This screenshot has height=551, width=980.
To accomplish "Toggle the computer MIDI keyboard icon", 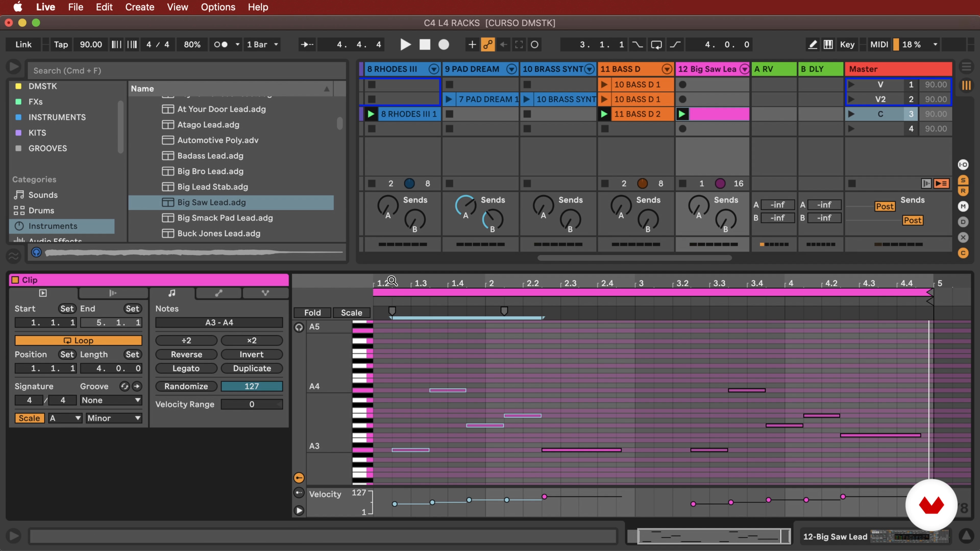I will tap(828, 44).
